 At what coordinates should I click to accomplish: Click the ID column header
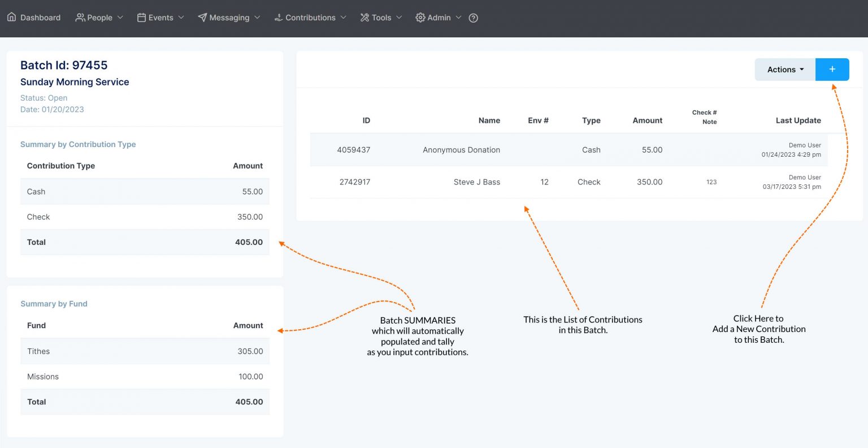tap(366, 120)
